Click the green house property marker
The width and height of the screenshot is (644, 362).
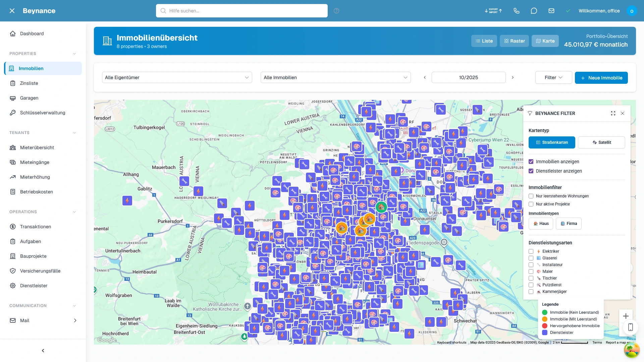click(381, 207)
